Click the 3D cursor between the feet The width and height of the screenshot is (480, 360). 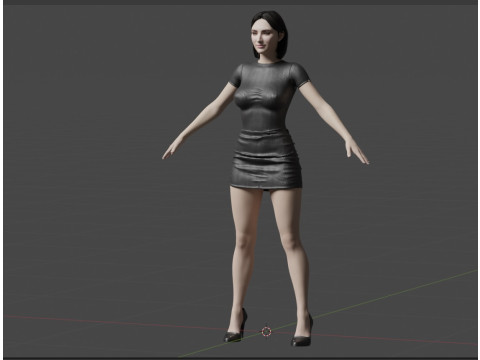click(266, 332)
